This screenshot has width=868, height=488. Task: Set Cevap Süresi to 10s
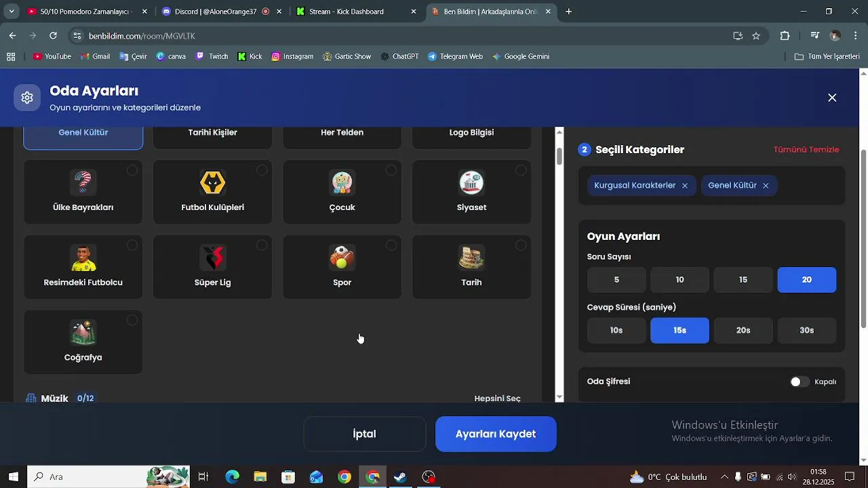click(616, 331)
